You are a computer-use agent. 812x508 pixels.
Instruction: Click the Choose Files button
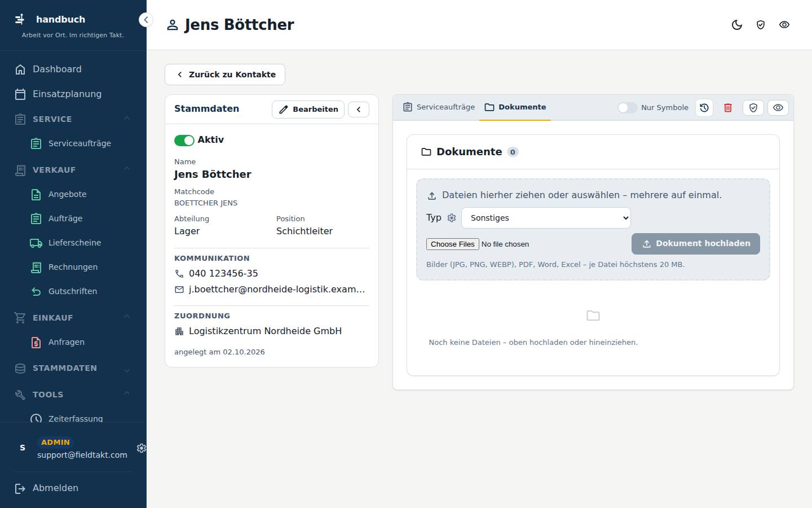click(x=453, y=244)
